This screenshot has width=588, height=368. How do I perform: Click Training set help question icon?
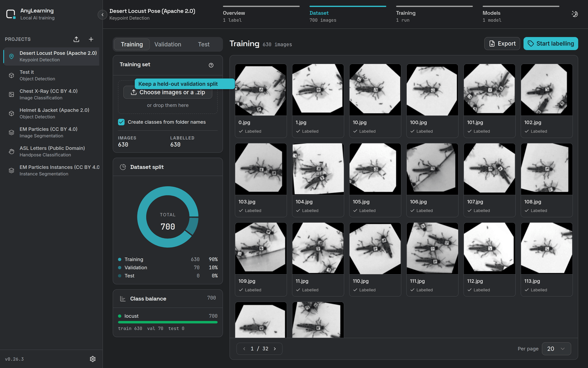click(211, 65)
